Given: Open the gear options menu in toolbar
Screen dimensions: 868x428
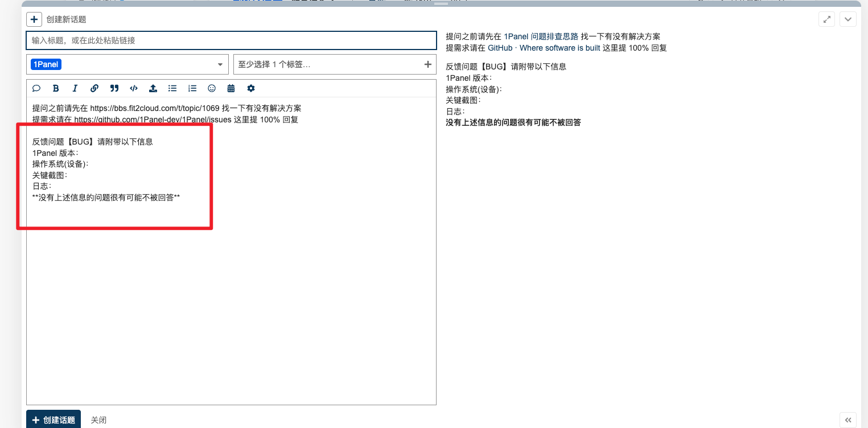Looking at the screenshot, I should point(251,88).
